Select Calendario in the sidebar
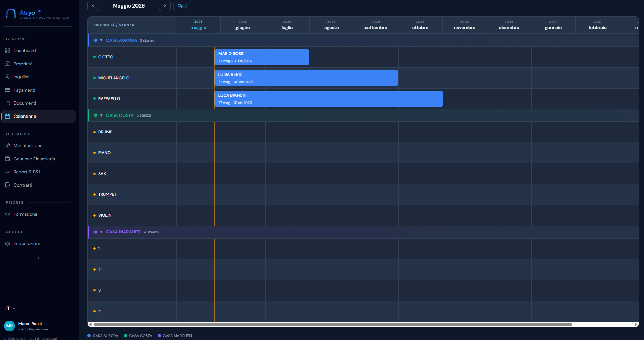Viewport: 644px width, 340px height. pos(38,116)
